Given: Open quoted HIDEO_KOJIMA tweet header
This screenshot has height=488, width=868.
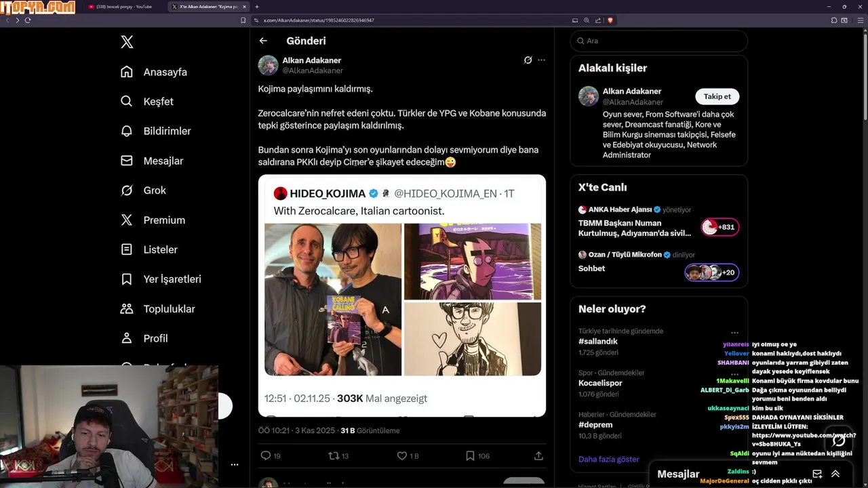Looking at the screenshot, I should [394, 194].
